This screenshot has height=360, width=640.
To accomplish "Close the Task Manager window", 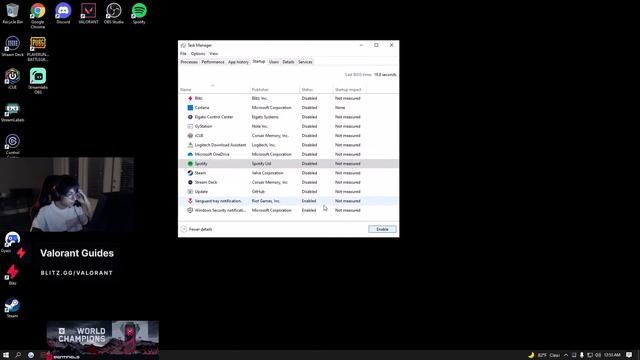I will click(x=391, y=45).
